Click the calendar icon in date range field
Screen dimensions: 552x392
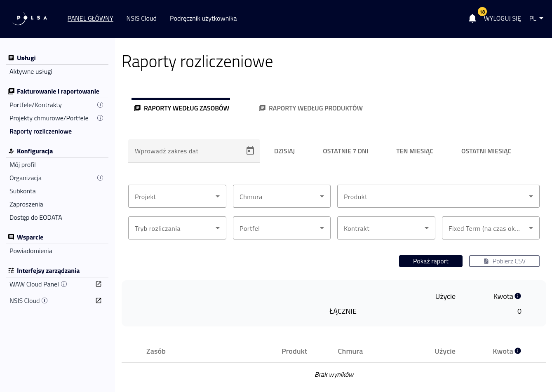[250, 151]
